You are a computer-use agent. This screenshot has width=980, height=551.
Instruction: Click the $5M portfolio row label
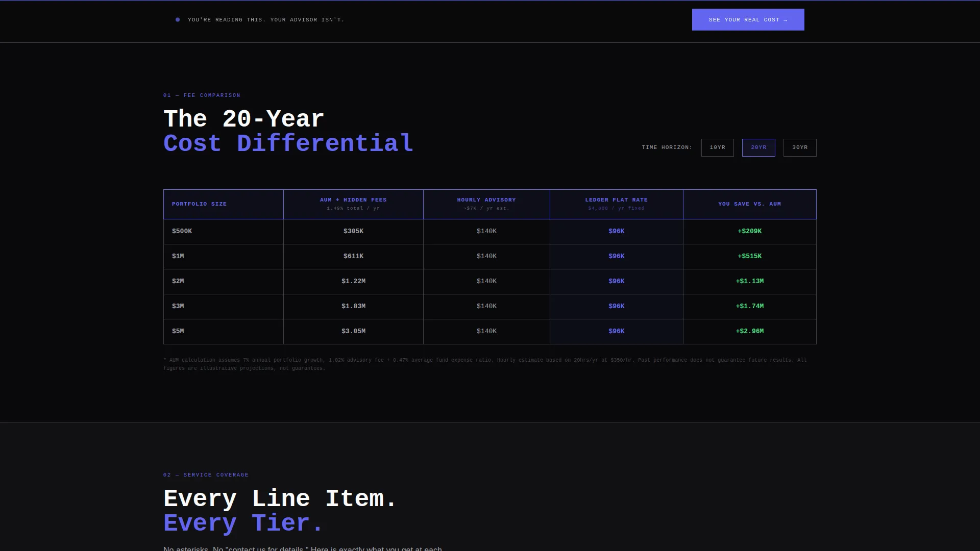tap(178, 331)
